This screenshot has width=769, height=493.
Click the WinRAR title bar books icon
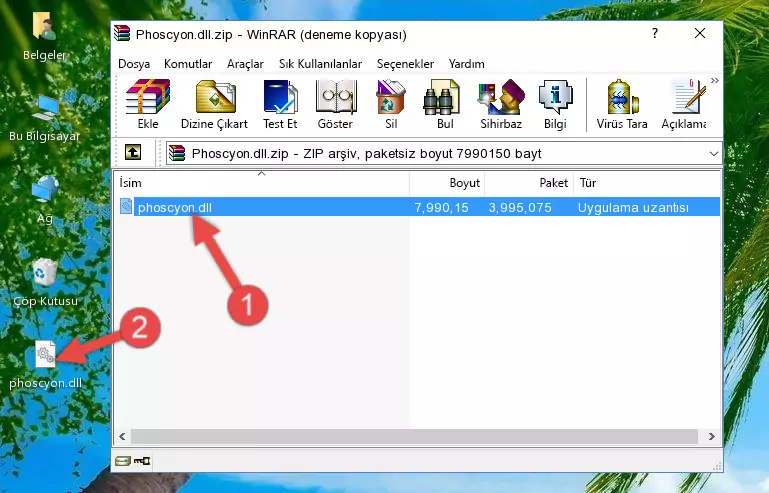pos(122,33)
